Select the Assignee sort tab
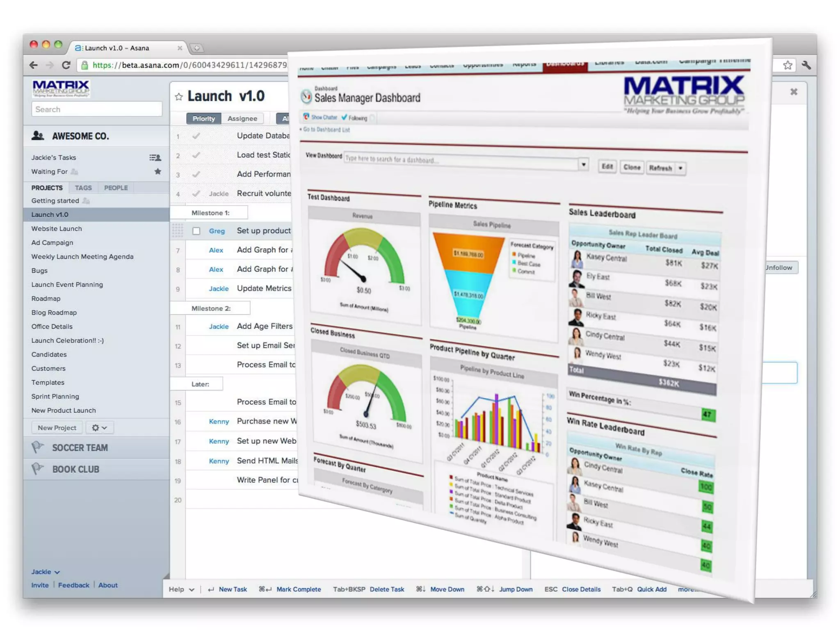840x630 pixels. tap(242, 119)
